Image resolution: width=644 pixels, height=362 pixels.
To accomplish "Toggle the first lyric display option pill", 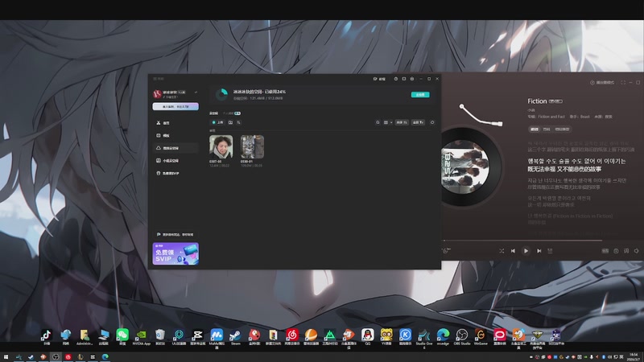I will [x=534, y=128].
